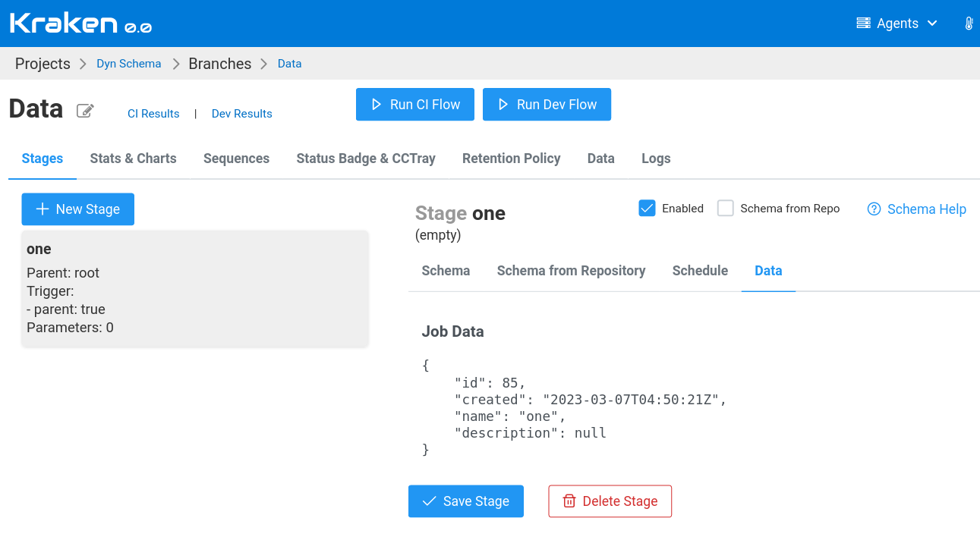Click chevron after Branches breadcrumb
The height and width of the screenshot is (537, 980).
coord(264,64)
